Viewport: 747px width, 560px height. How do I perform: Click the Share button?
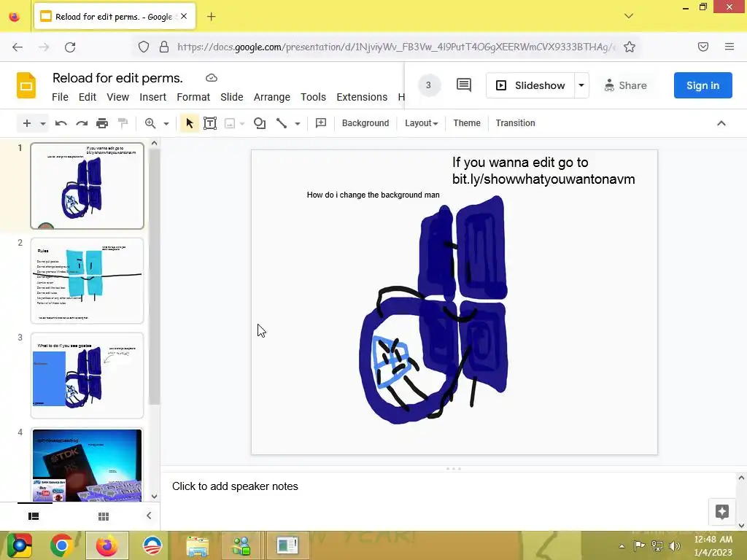(625, 85)
